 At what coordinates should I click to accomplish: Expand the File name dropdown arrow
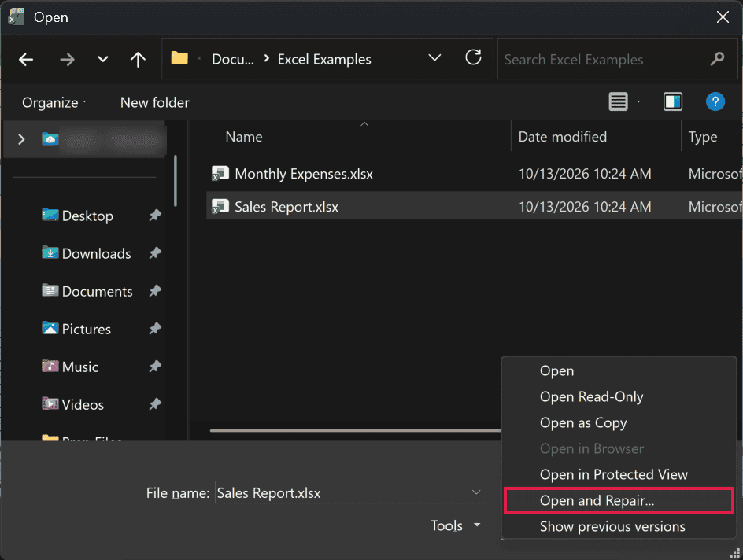click(x=476, y=492)
